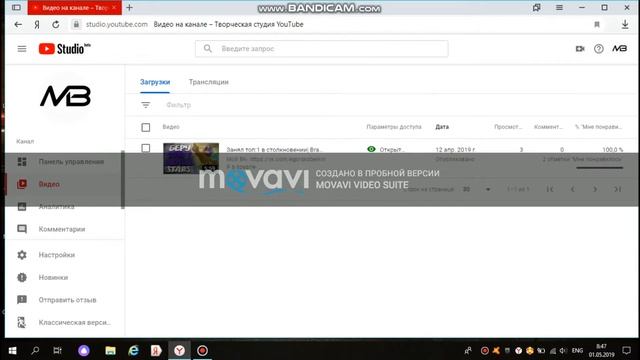Click the Новинки exclamation badge icon
Image resolution: width=640 pixels, height=360 pixels.
(x=22, y=277)
